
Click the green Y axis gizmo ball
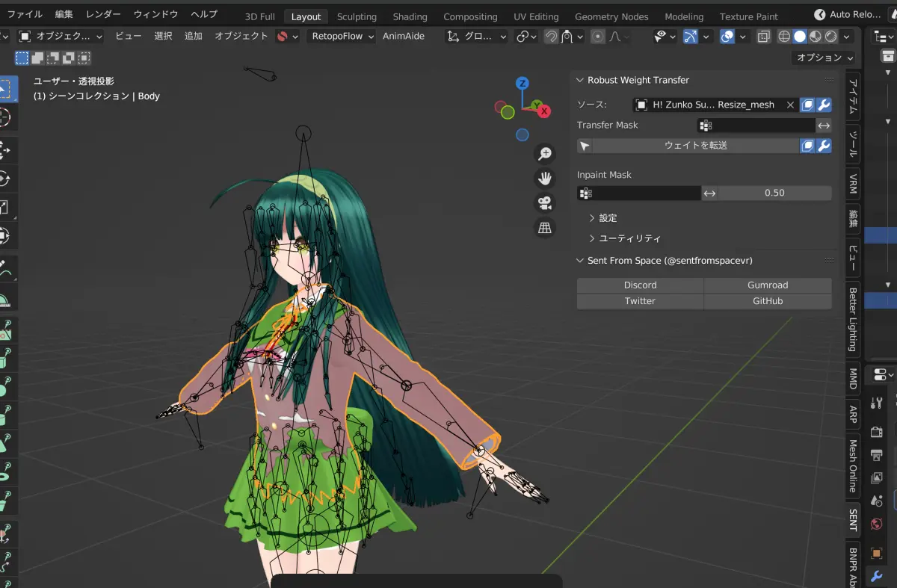point(536,105)
